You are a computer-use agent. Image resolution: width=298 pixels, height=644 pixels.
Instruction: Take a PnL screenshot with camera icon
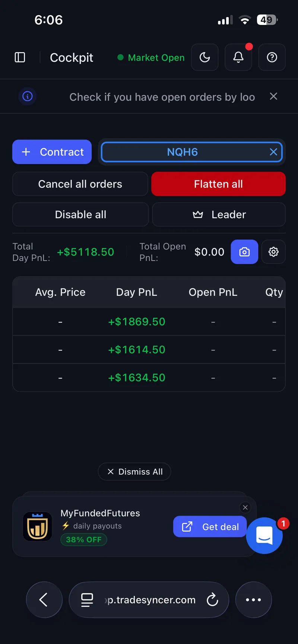click(244, 252)
